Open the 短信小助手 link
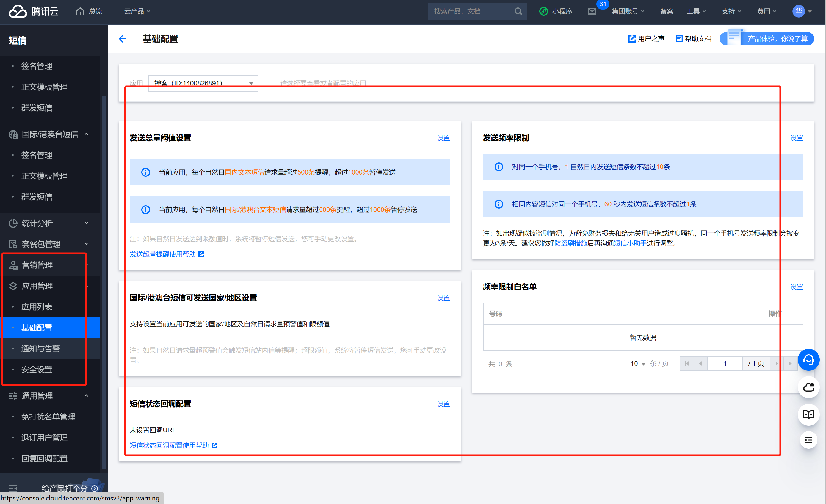This screenshot has height=504, width=826. [630, 243]
